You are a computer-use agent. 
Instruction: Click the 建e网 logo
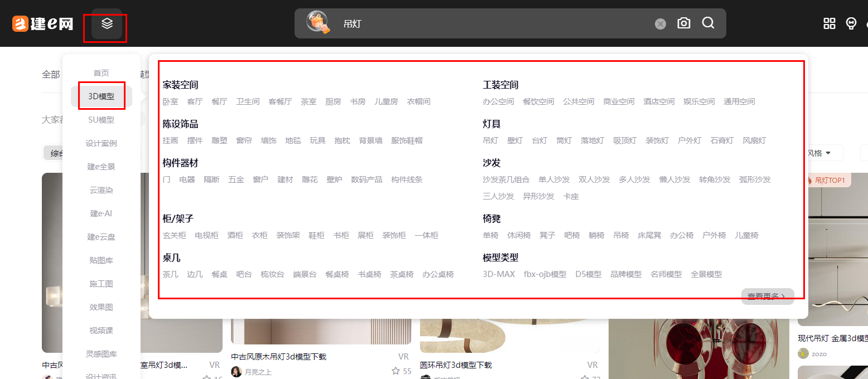click(43, 23)
